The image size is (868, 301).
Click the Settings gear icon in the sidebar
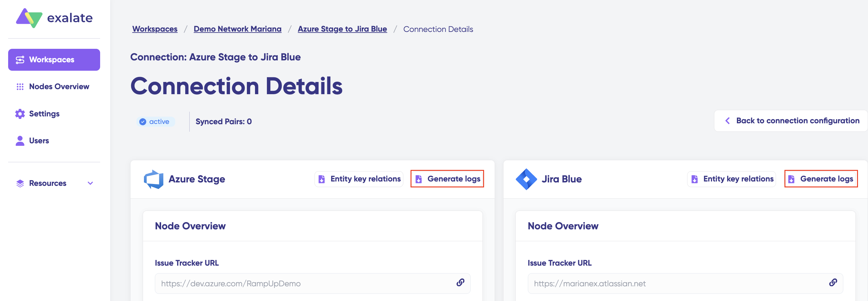click(x=20, y=114)
